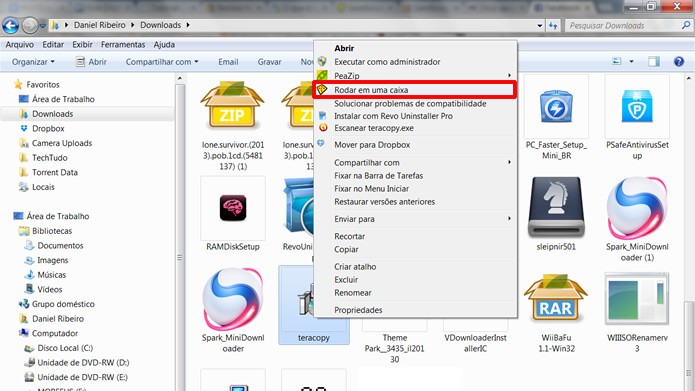Open the Editar menu

pos(53,44)
